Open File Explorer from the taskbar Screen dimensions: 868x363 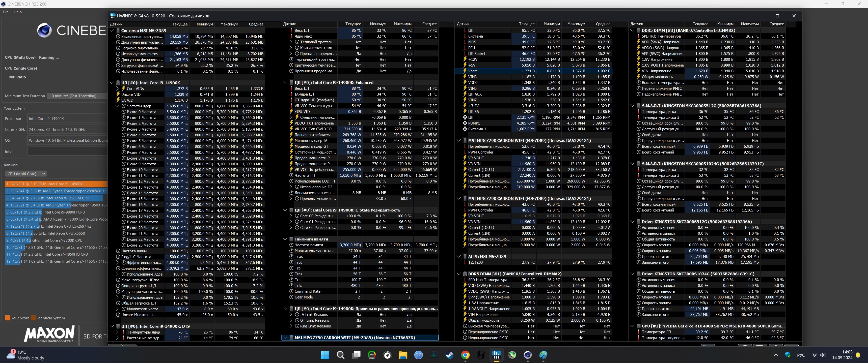coord(403,355)
